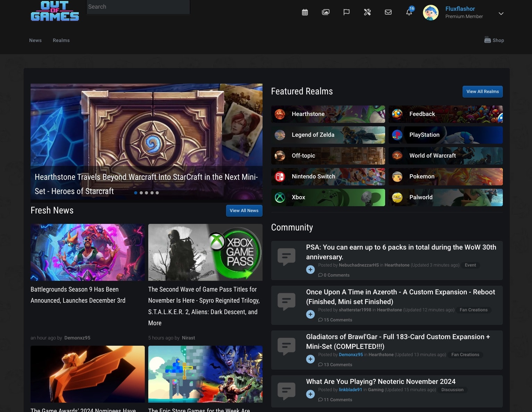
Task: Open notifications bell with 16 badge
Action: pos(409,12)
